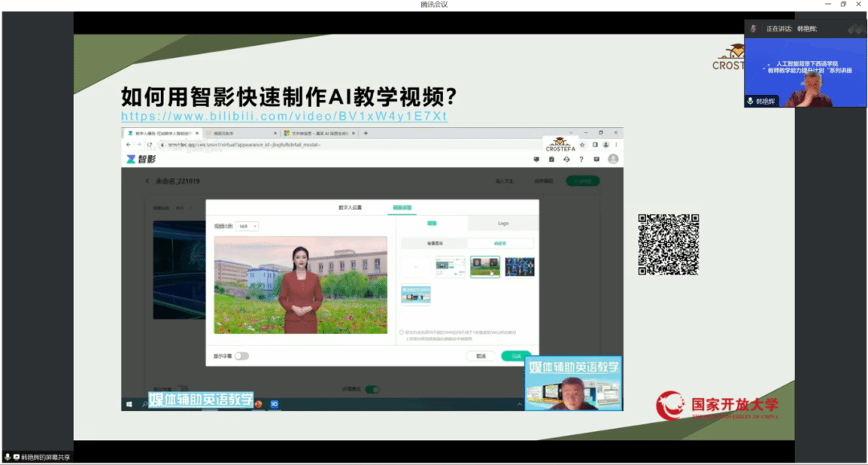Select the blue crowd background thumbnail
Image resolution: width=868 pixels, height=465 pixels.
tap(520, 266)
